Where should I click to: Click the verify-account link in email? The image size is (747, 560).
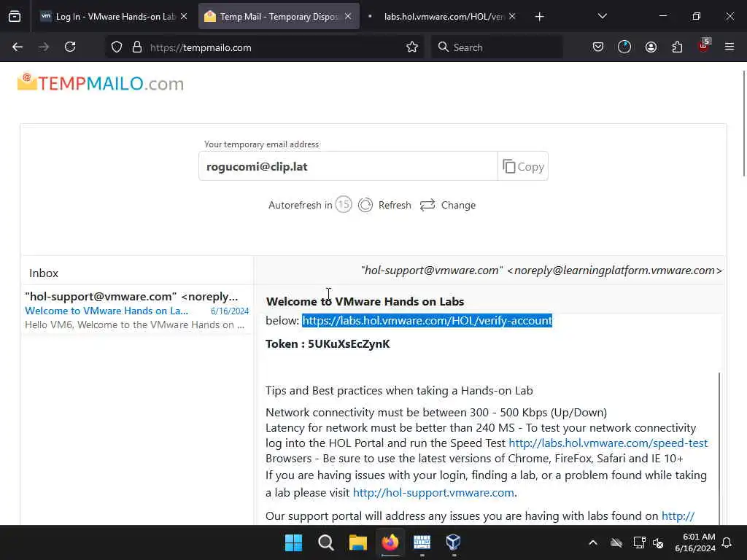[x=427, y=321]
